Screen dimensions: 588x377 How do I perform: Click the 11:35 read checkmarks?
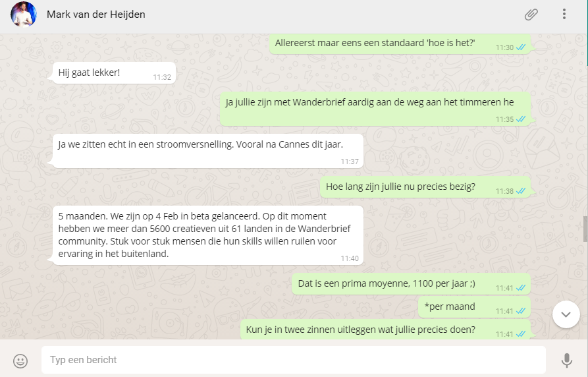coord(521,119)
